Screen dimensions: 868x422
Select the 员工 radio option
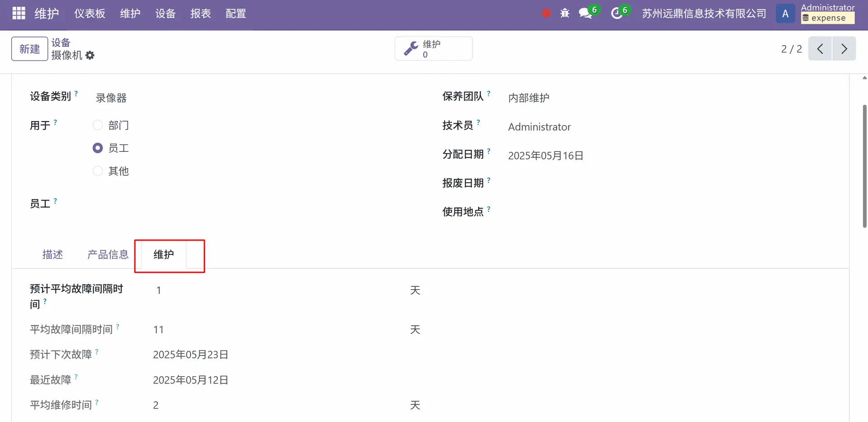pyautogui.click(x=98, y=148)
